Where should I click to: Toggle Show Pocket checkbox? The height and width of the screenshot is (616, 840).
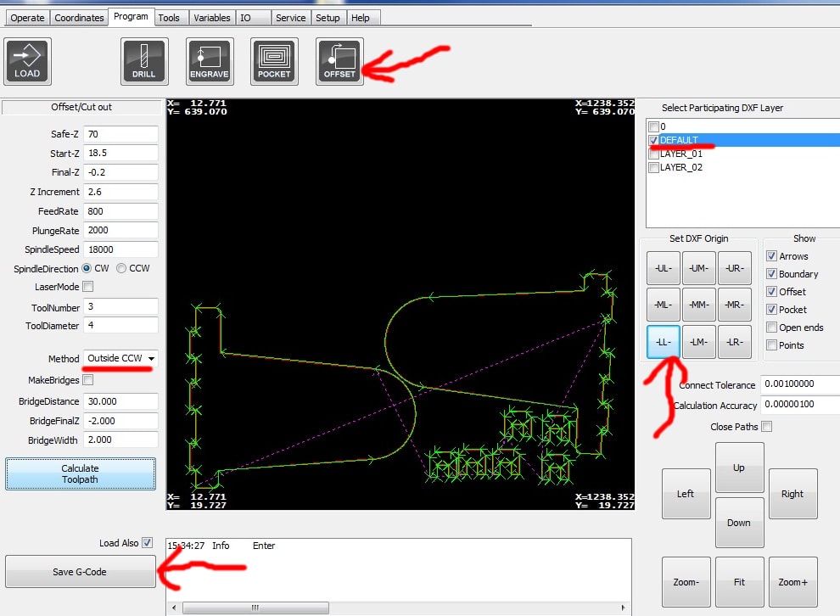tap(771, 309)
